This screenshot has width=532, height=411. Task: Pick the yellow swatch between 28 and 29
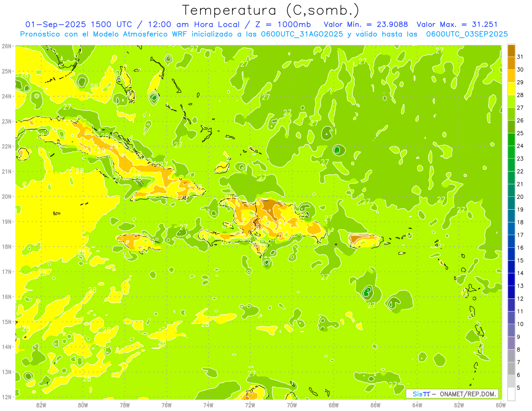(x=511, y=88)
